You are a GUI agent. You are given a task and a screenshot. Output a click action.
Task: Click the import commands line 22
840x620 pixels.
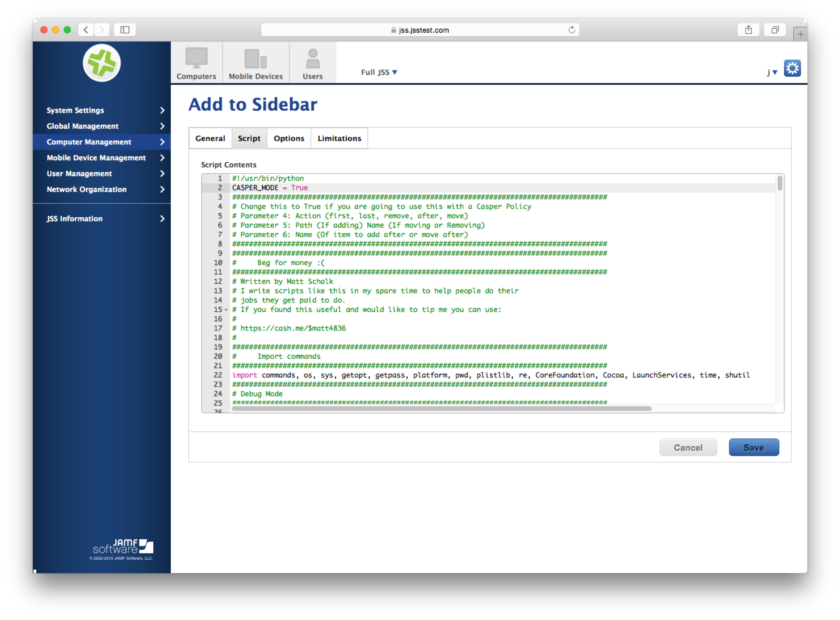click(491, 375)
